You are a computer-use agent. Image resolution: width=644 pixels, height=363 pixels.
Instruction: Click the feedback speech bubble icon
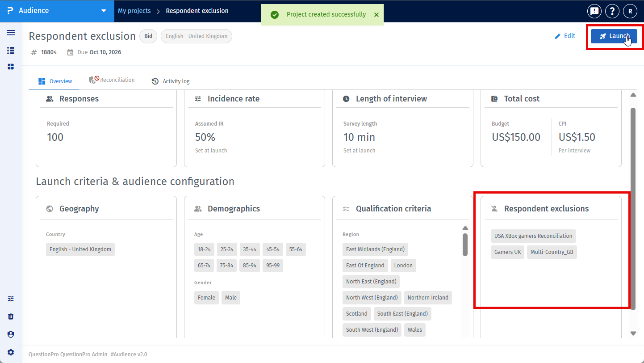coord(594,11)
